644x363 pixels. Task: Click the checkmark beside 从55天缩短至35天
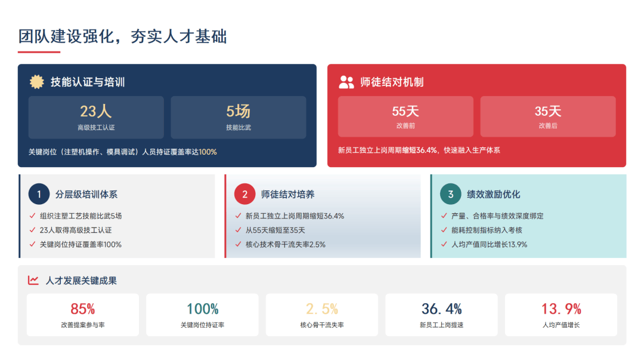[x=238, y=230]
